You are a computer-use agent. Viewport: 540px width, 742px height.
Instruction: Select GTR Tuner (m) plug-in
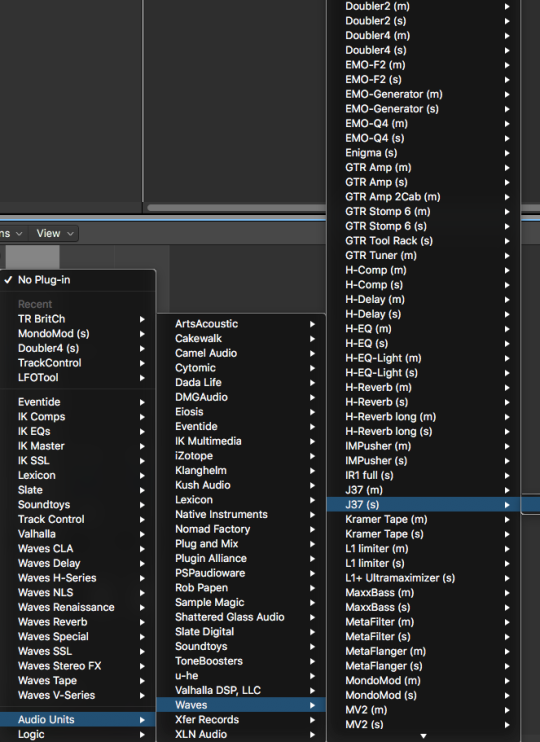(424, 255)
